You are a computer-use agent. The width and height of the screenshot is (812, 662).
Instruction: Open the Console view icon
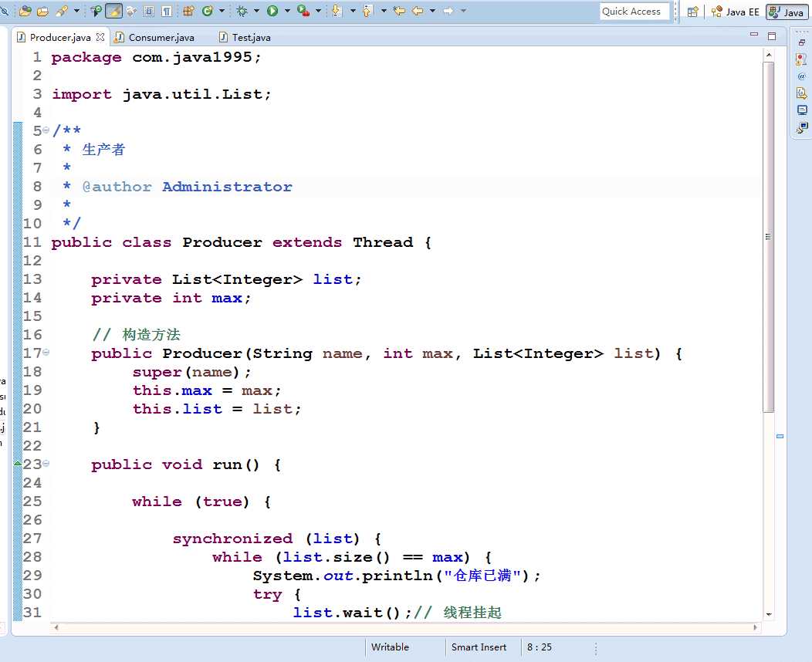coord(802,110)
